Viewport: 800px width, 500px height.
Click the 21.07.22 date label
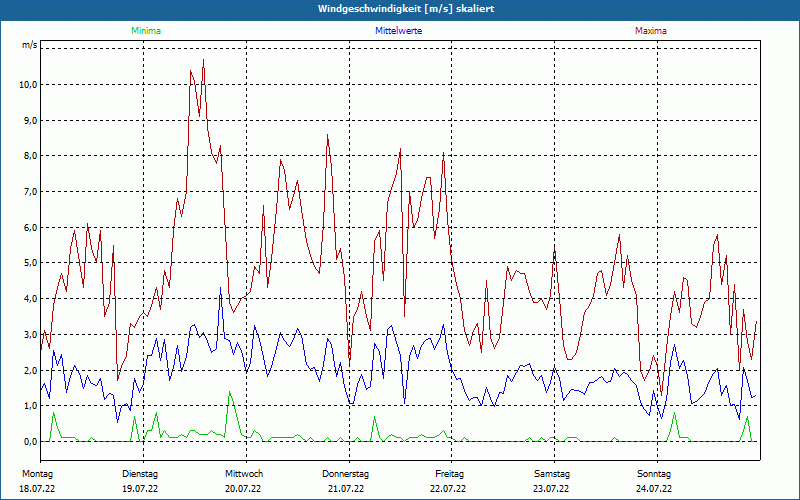346,489
